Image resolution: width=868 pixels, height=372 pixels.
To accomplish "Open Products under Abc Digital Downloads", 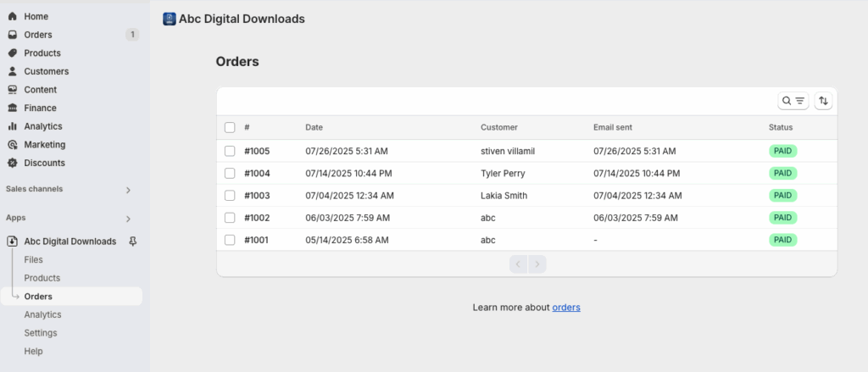I will click(42, 278).
